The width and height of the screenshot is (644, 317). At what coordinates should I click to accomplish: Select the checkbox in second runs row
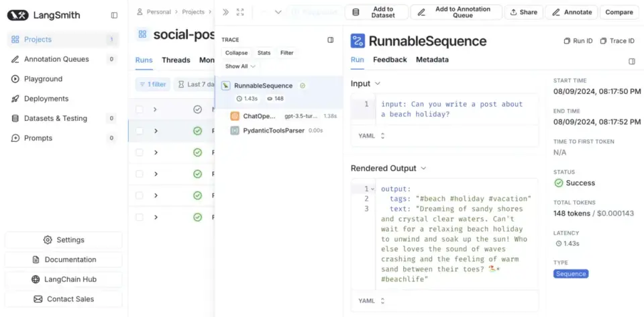pos(140,131)
